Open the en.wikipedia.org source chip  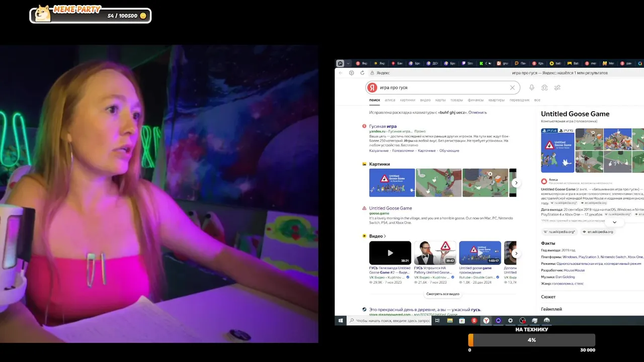coord(598,232)
